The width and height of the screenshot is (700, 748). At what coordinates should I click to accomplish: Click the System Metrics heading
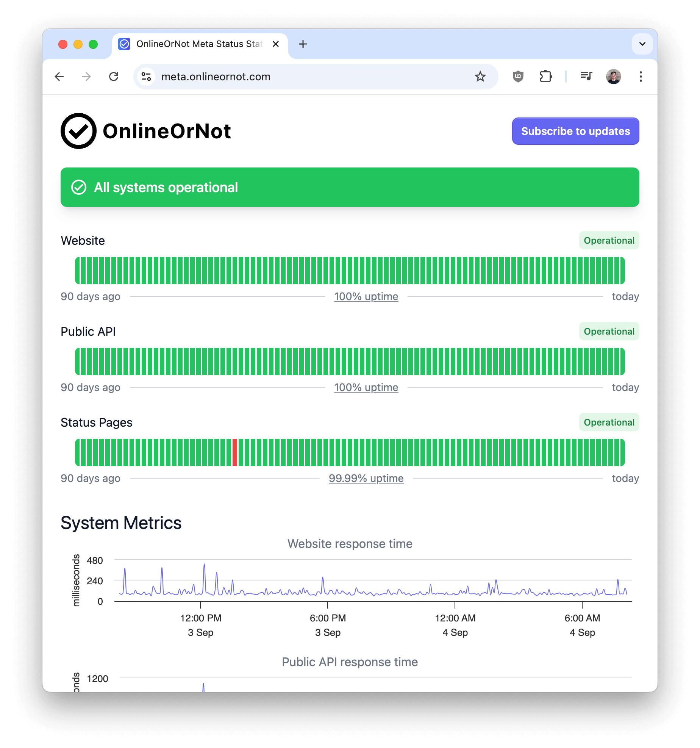[121, 523]
